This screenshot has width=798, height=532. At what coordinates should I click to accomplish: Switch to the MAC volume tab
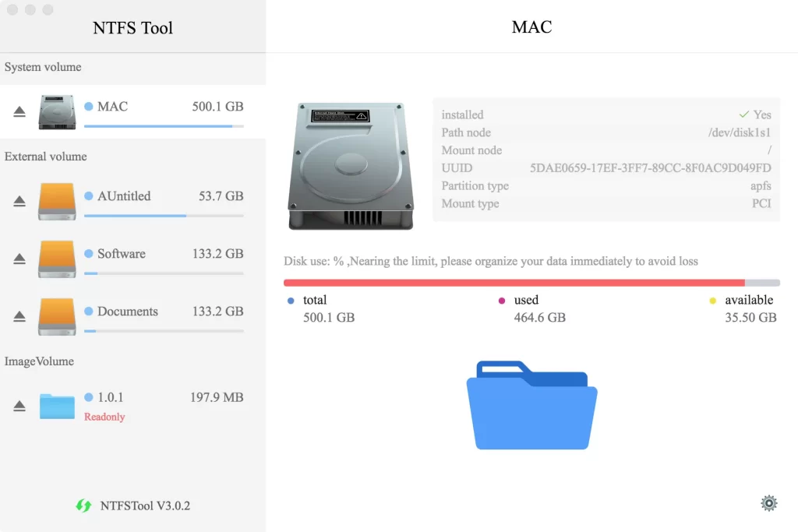tap(531, 26)
